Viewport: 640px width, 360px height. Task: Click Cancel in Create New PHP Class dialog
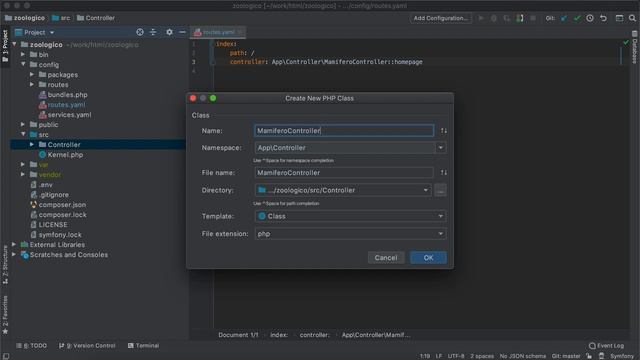point(386,258)
